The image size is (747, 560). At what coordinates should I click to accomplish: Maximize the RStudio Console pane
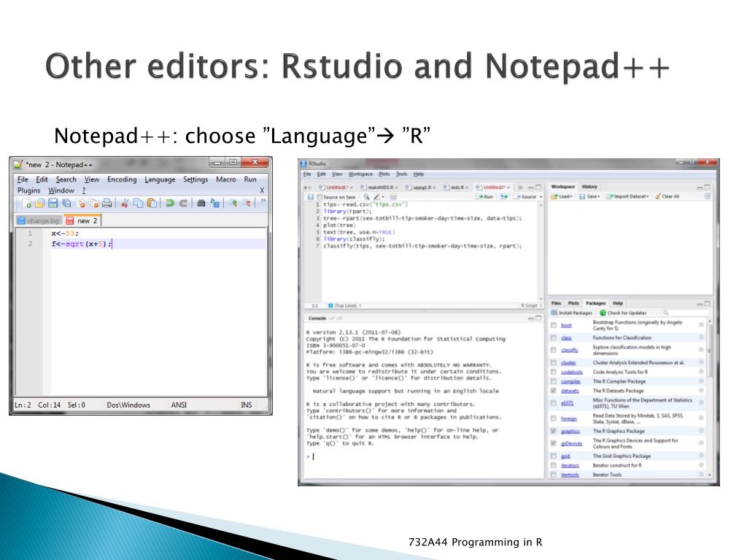[x=538, y=318]
